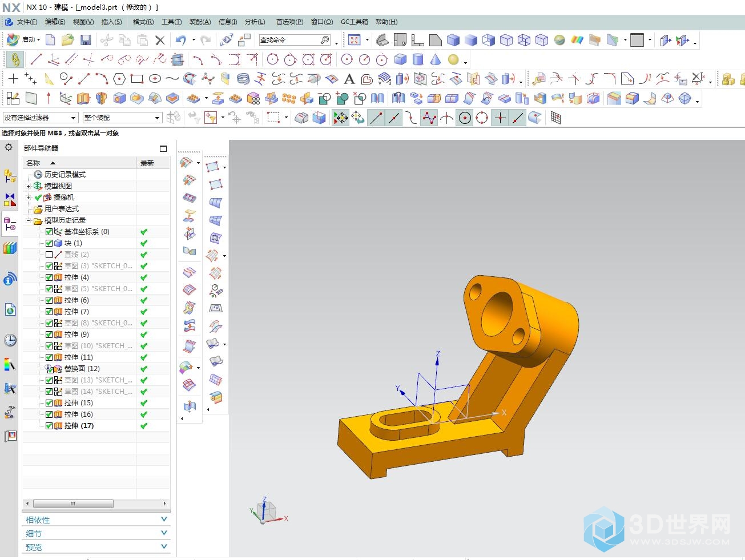Open a file with the folder icon
Image resolution: width=745 pixels, height=560 pixels.
click(68, 40)
